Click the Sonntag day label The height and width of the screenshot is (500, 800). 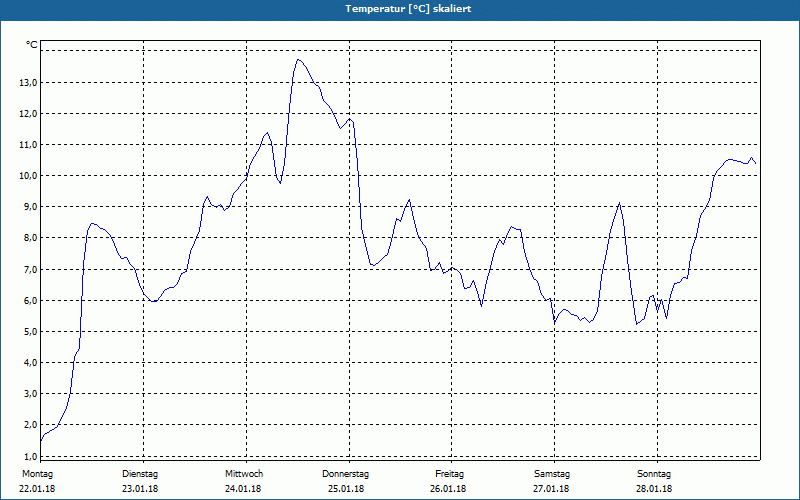(x=654, y=474)
